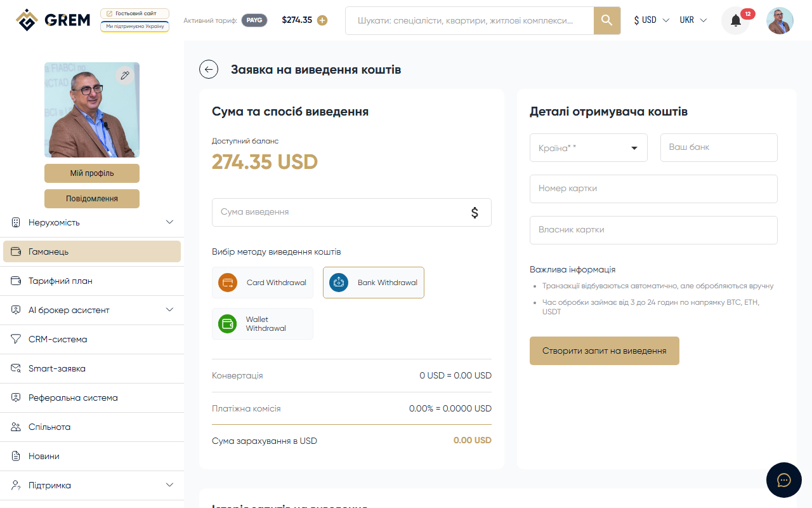Select the Wallet Withdrawal method

point(262,323)
